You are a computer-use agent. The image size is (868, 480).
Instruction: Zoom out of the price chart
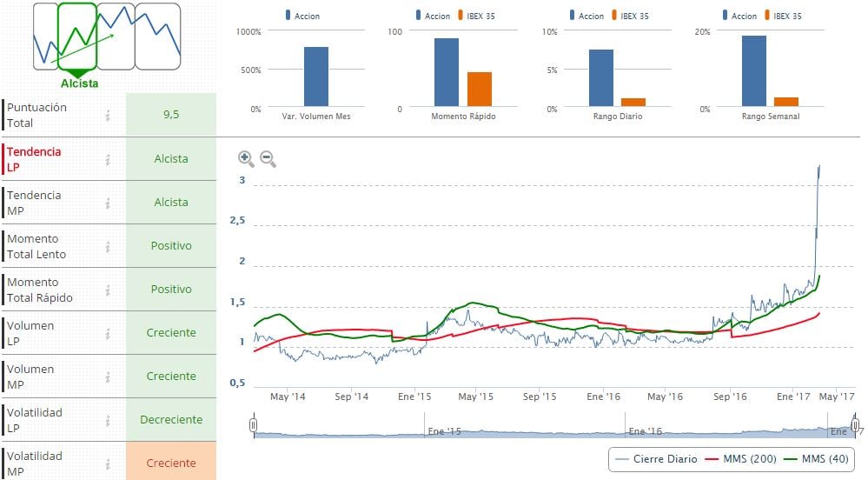pos(268,159)
